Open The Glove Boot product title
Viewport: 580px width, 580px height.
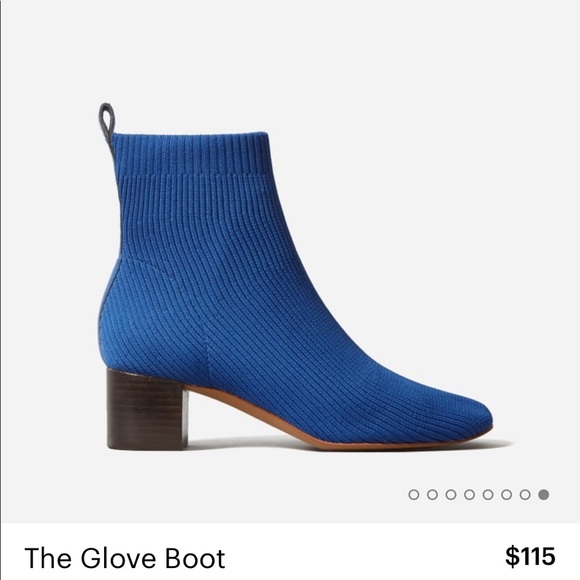125,558
